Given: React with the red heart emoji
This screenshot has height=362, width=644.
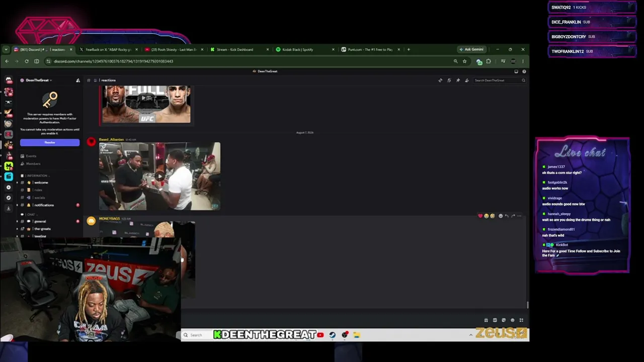Looking at the screenshot, I should point(480,216).
